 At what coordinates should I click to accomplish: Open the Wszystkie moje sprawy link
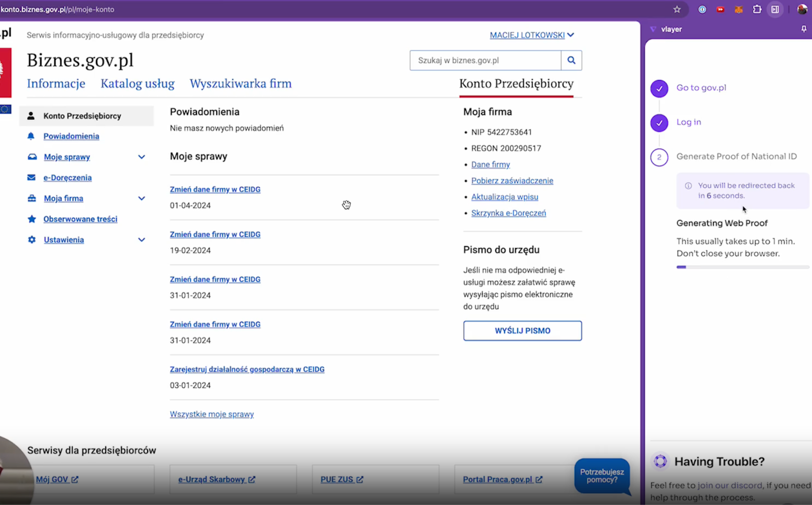tap(212, 414)
